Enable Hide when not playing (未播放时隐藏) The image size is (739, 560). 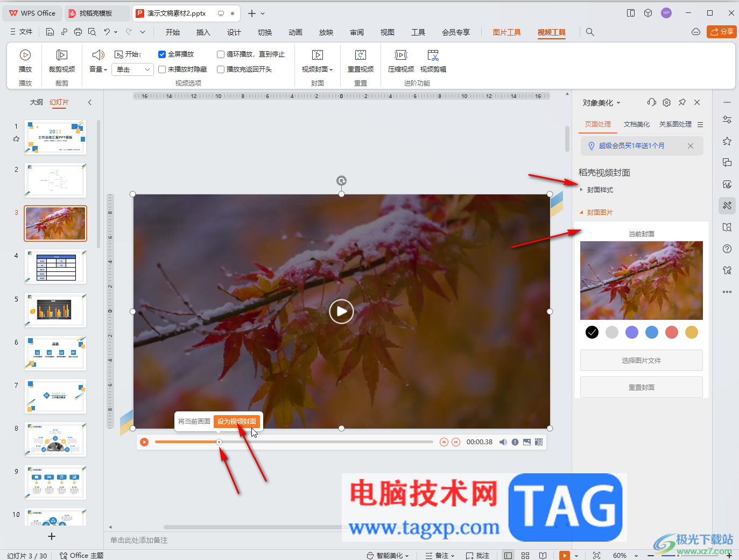162,69
